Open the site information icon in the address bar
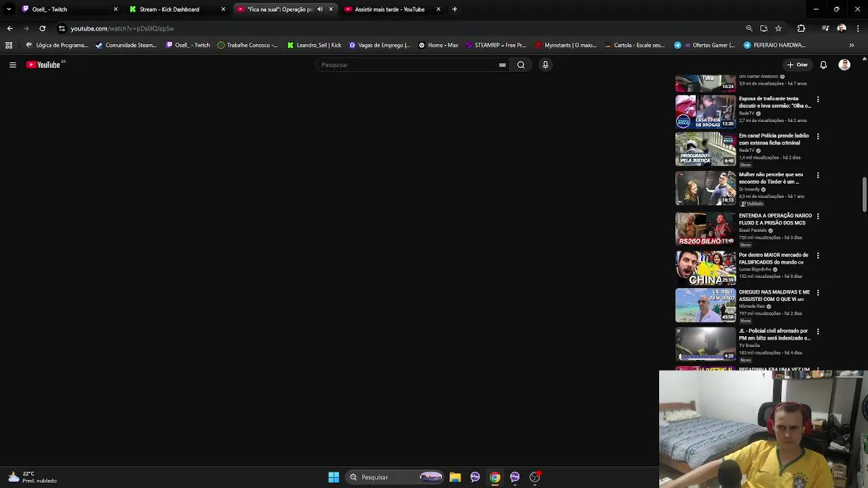This screenshot has width=868, height=488. point(62,28)
